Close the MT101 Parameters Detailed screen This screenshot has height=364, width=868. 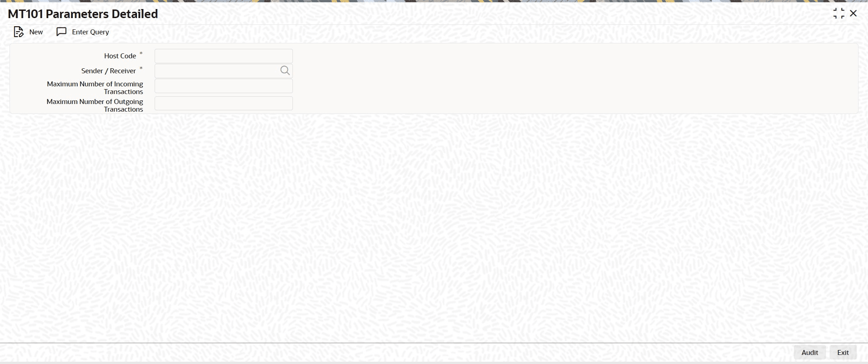click(x=854, y=14)
